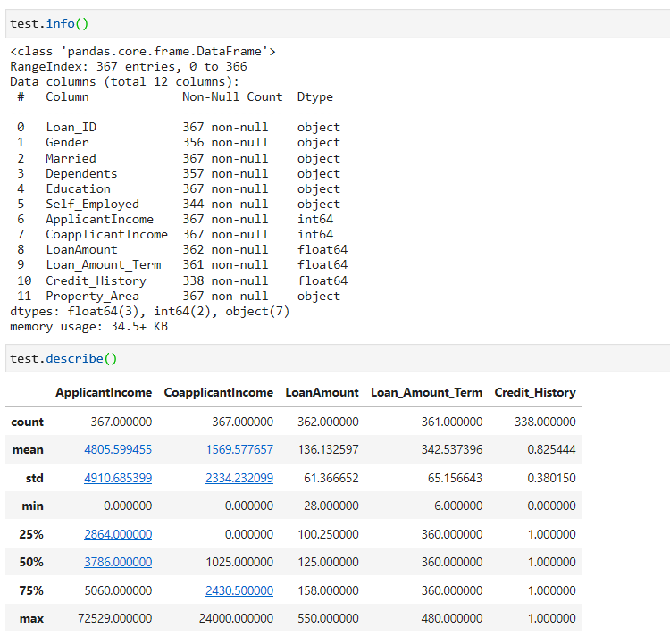
Task: Open the 25% ApplicantIncome link 2864.000000
Action: tap(118, 534)
